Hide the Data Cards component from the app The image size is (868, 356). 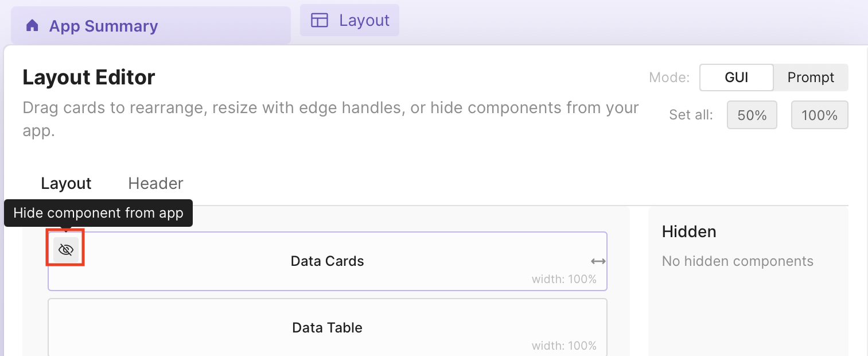pos(65,249)
